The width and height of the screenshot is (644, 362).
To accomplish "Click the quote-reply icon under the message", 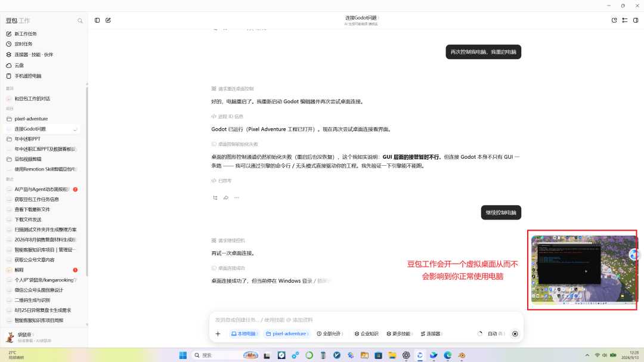I will tap(215, 197).
